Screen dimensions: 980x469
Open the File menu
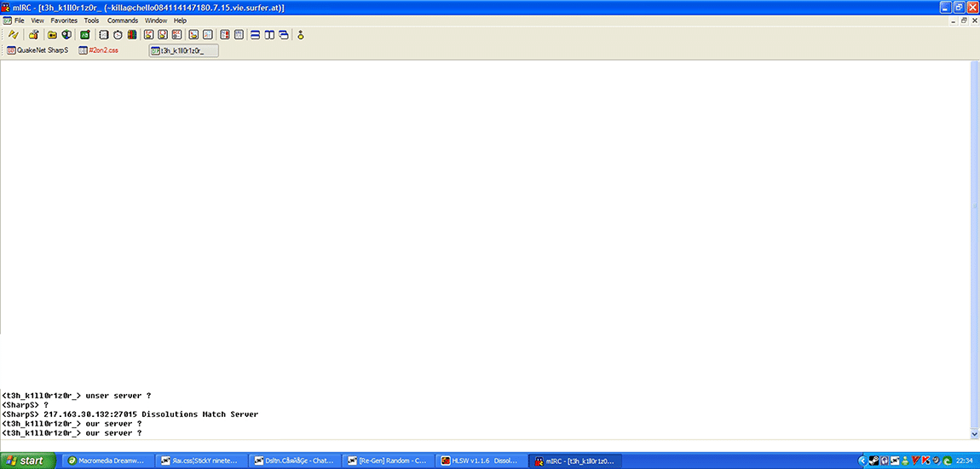pyautogui.click(x=19, y=20)
